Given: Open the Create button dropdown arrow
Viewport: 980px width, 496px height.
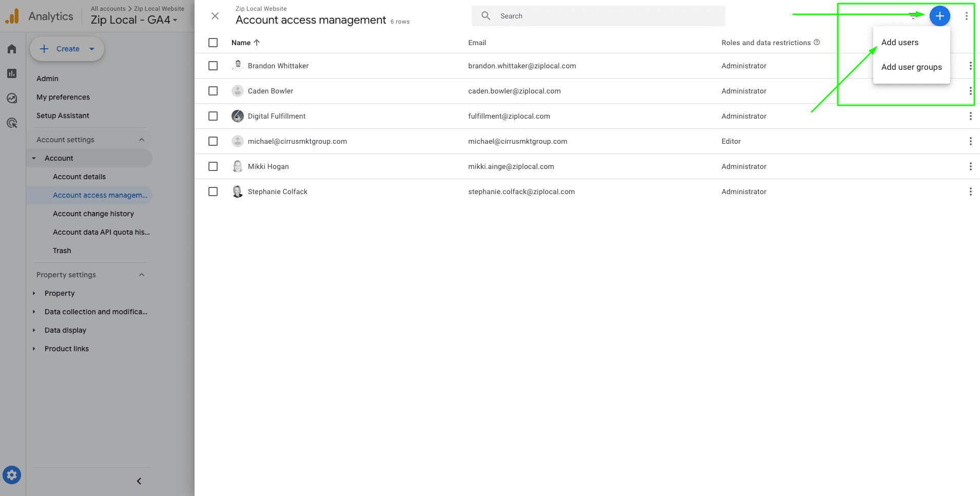Looking at the screenshot, I should coord(92,49).
